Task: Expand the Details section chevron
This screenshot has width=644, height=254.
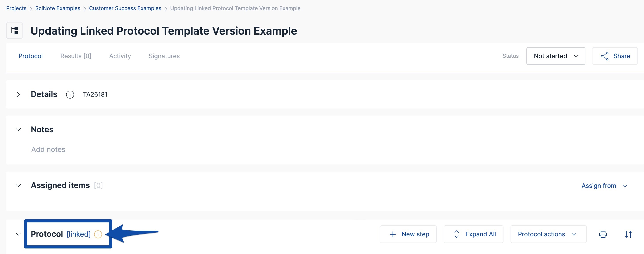Action: (x=18, y=95)
